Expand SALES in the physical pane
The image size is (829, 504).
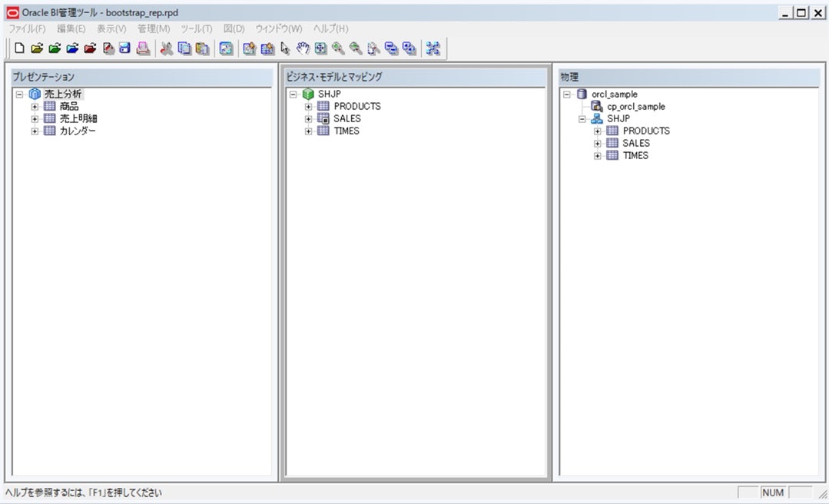(598, 144)
